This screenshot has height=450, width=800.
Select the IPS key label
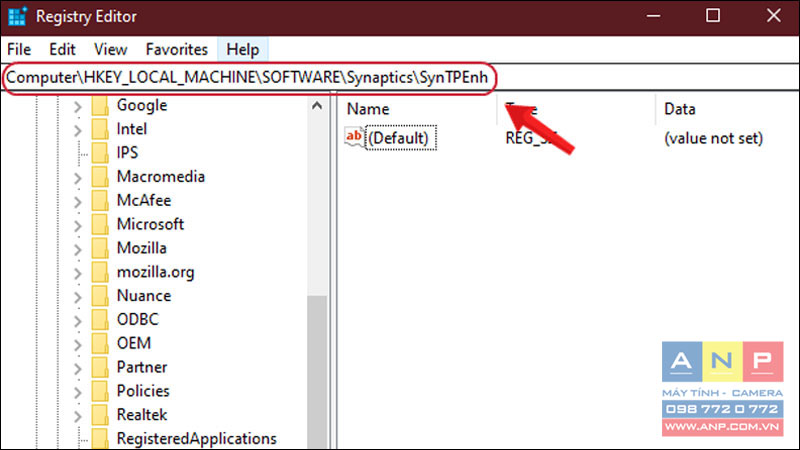click(x=127, y=153)
